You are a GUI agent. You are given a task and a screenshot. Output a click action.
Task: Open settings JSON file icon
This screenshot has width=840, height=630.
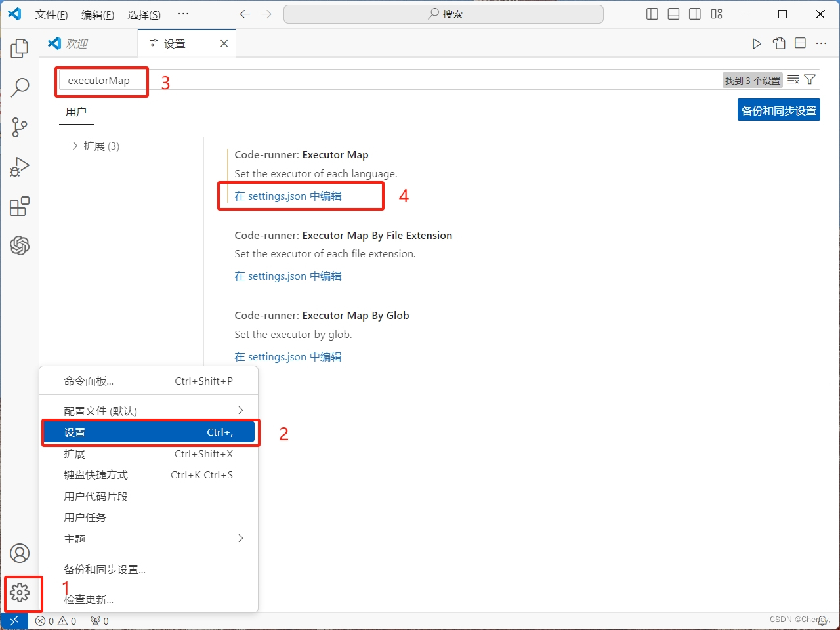(x=779, y=43)
